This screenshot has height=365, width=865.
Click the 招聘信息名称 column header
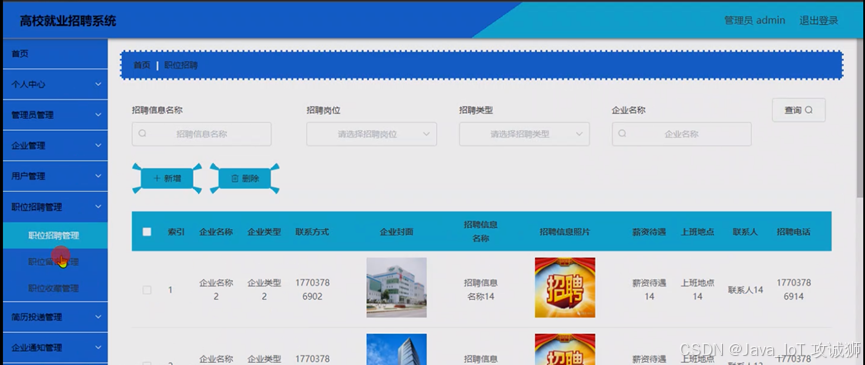(x=480, y=232)
